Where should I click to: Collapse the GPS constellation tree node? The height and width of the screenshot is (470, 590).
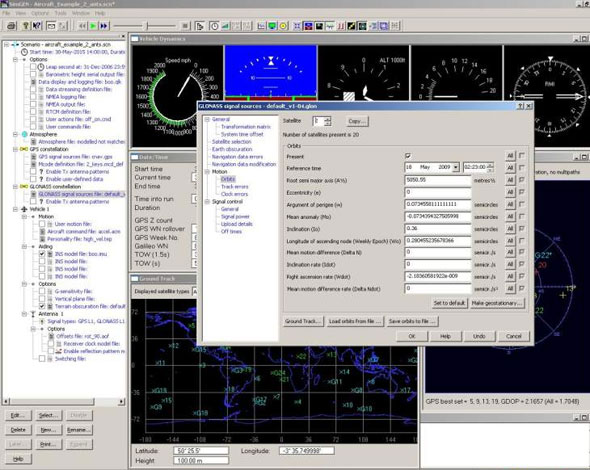coord(15,149)
